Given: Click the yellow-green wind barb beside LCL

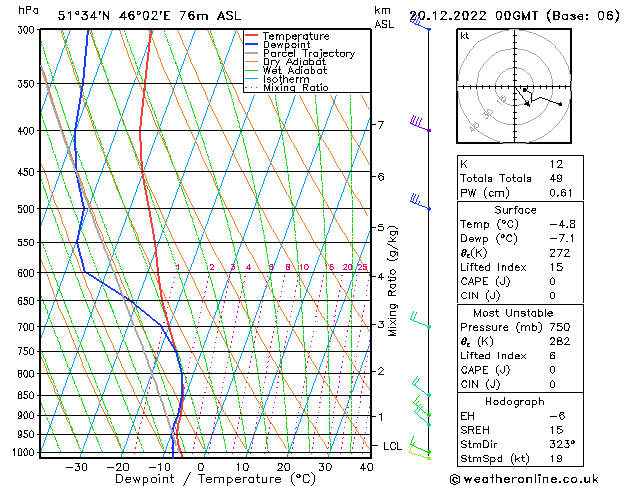Looking at the screenshot, I should tap(420, 450).
